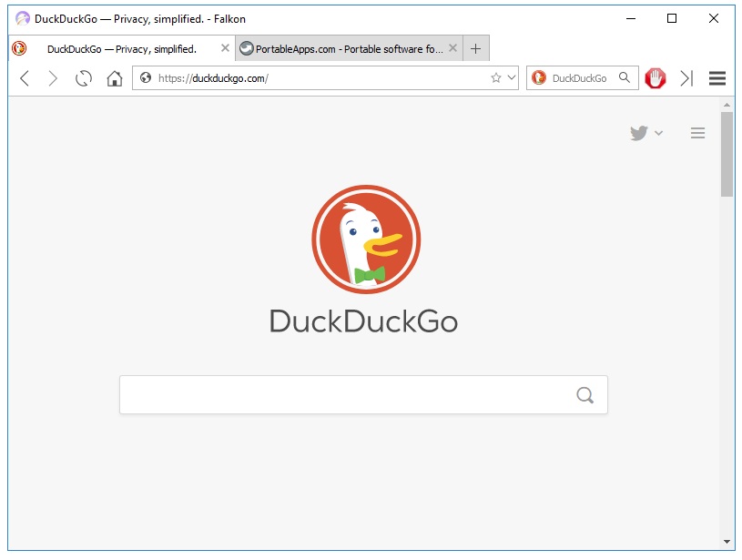Open the search engine selector dropdown
The width and height of the screenshot is (742, 560).
pyautogui.click(x=539, y=78)
